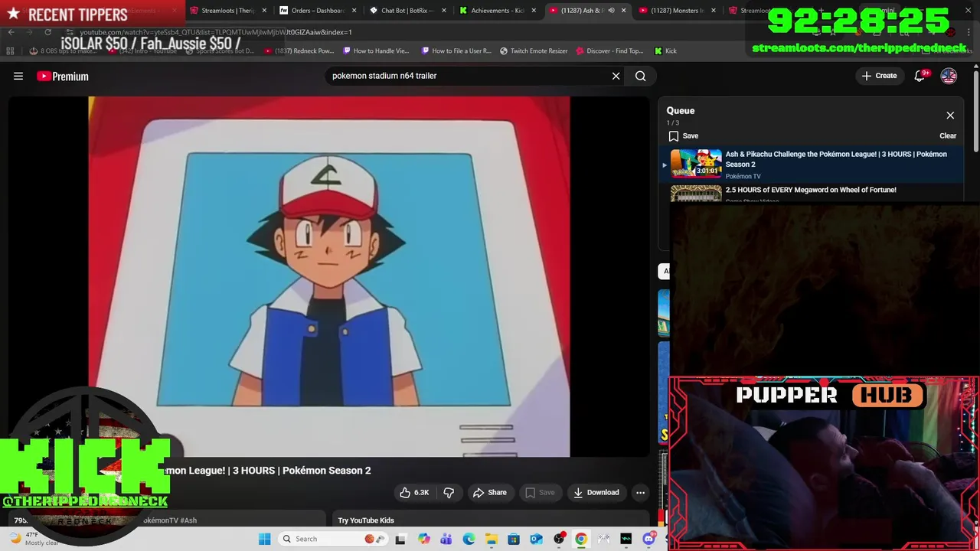This screenshot has width=980, height=551.
Task: Run the search with the magnifier button
Action: tap(641, 76)
